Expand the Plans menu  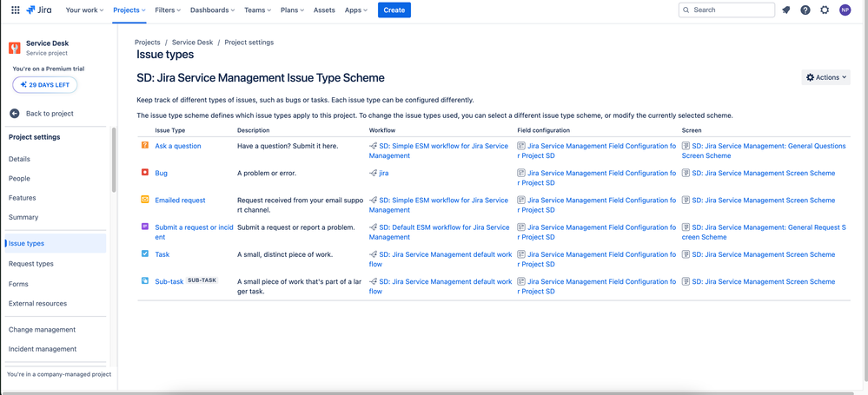(293, 10)
